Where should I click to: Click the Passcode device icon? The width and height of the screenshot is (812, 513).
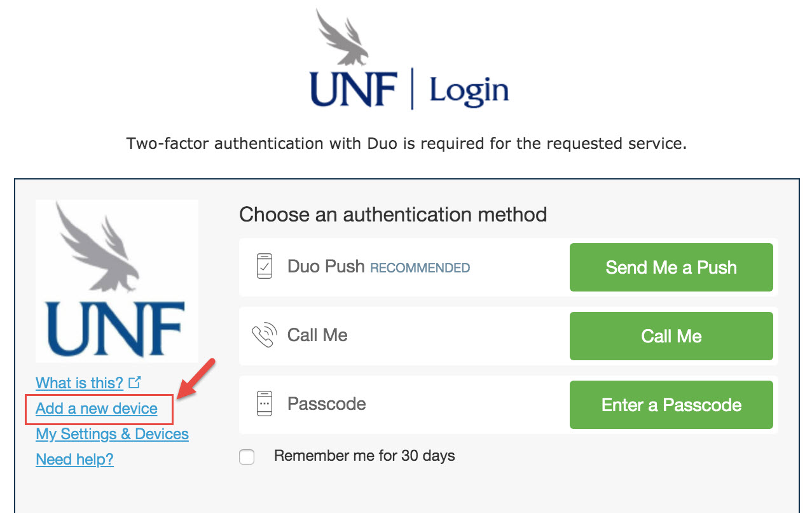pos(264,404)
